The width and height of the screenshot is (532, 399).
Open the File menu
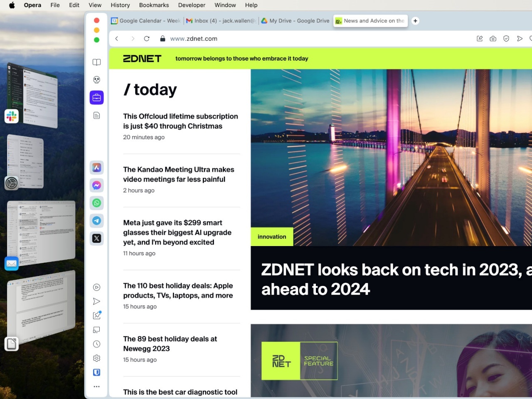pyautogui.click(x=55, y=5)
